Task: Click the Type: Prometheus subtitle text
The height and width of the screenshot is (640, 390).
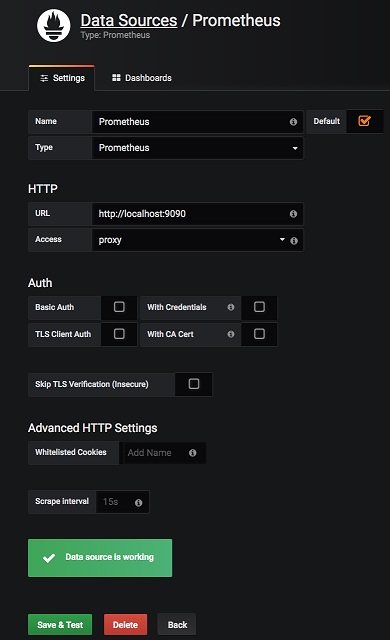Action: (115, 35)
